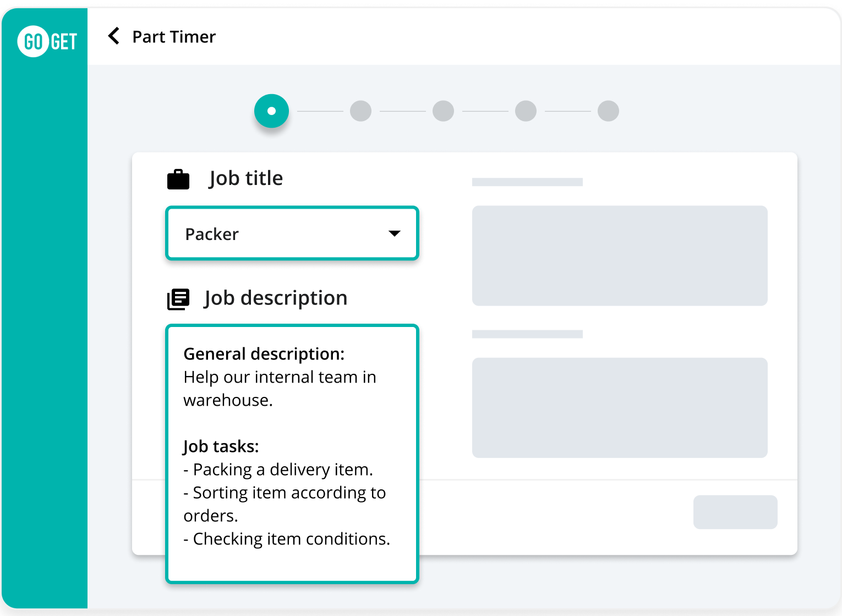The height and width of the screenshot is (616, 842).
Task: Click the teal sidebar below the logo
Action: pos(45,330)
